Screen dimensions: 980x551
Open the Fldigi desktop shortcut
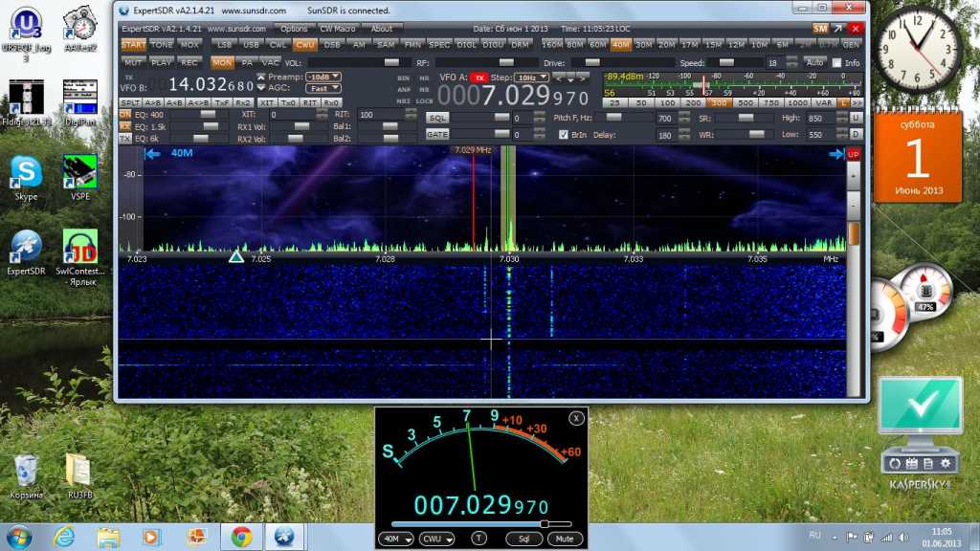(x=26, y=103)
